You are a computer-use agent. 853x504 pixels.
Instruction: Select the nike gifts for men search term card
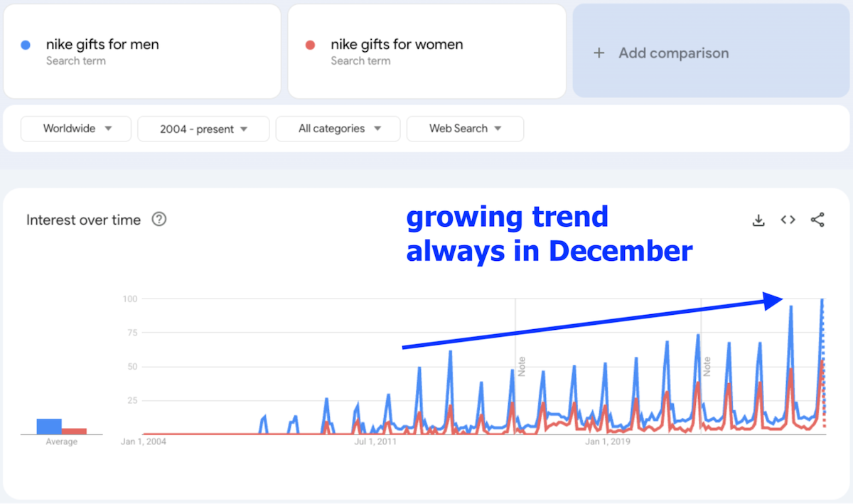[142, 50]
